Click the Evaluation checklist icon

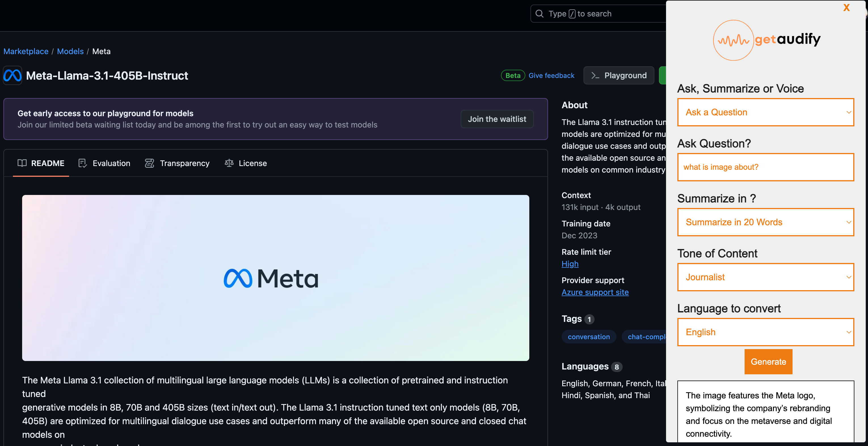(x=83, y=163)
